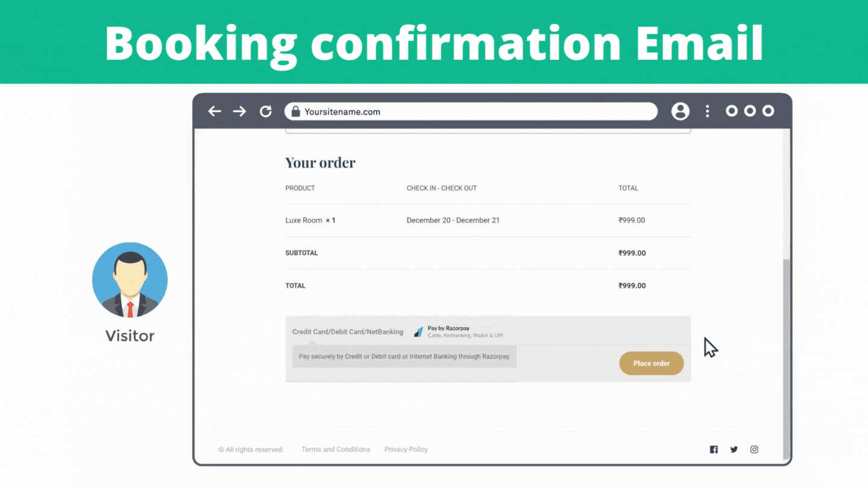Click the browser forward arrow
868x488 pixels.
tap(239, 111)
